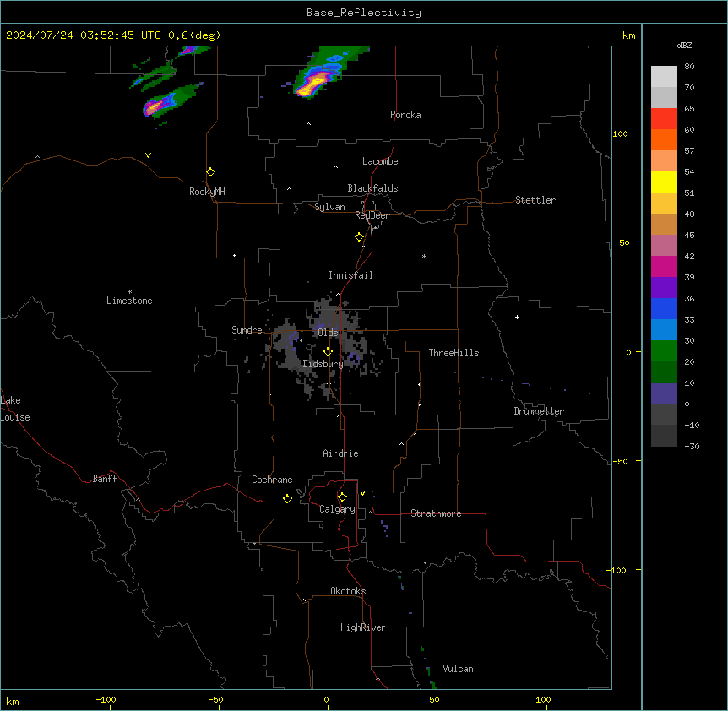Click the legend value label 65

[x=689, y=108]
